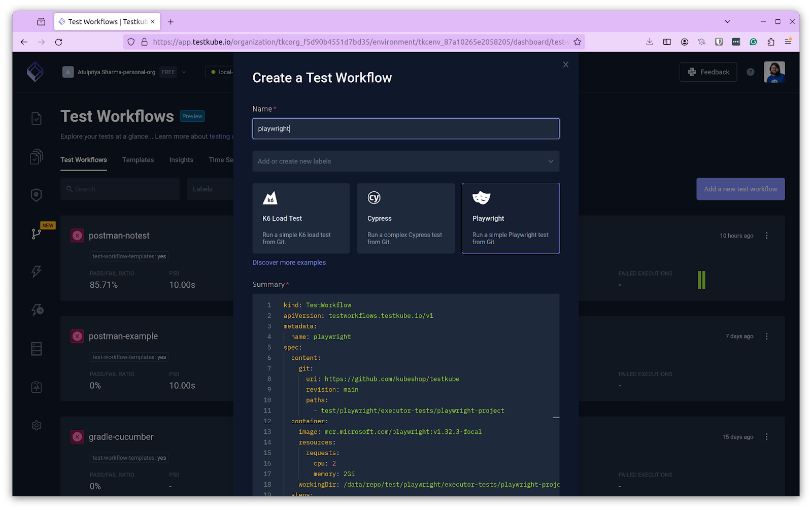The image size is (812, 510).
Task: Expand the labels dropdown in the dialog
Action: click(551, 161)
